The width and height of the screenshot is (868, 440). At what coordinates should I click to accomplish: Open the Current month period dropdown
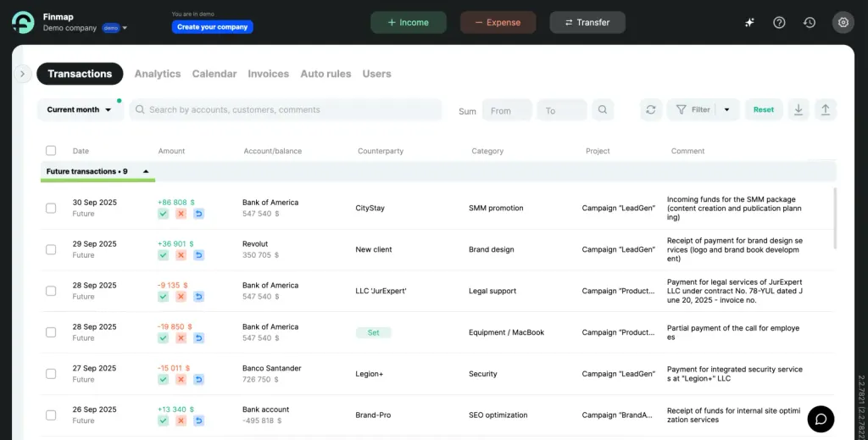coord(79,109)
